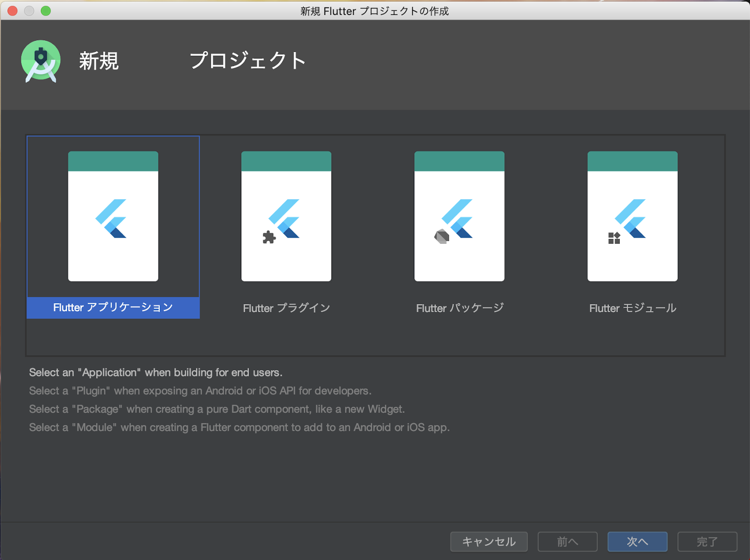Click the 'Select a "Module"' description line
Image resolution: width=750 pixels, height=560 pixels.
(240, 427)
